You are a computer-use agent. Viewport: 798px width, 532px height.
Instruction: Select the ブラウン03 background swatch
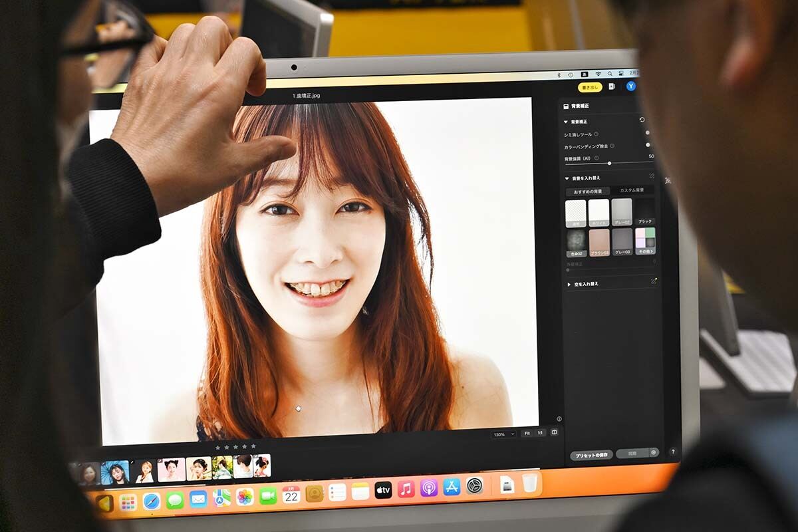click(x=599, y=243)
